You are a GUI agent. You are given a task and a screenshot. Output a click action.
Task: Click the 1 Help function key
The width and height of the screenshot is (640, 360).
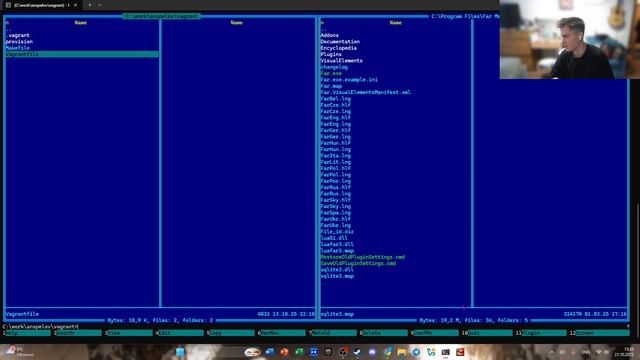(x=27, y=333)
